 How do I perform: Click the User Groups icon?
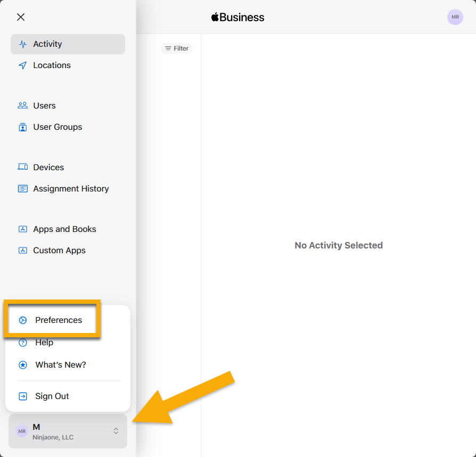22,127
